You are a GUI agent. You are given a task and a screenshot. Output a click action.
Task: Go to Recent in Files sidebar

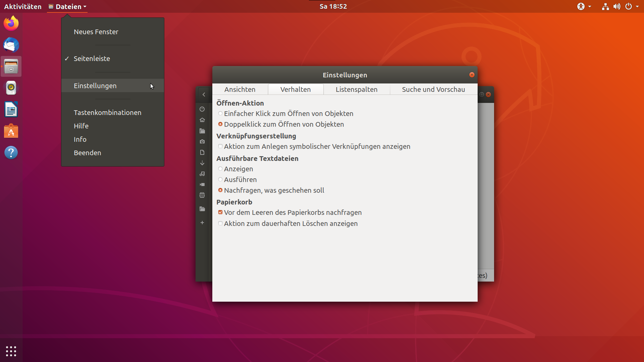point(202,109)
